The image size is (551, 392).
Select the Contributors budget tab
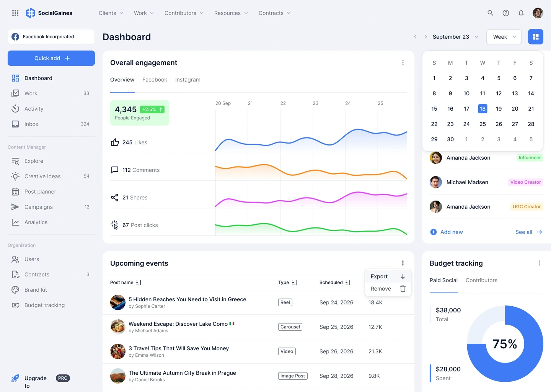[x=481, y=280]
